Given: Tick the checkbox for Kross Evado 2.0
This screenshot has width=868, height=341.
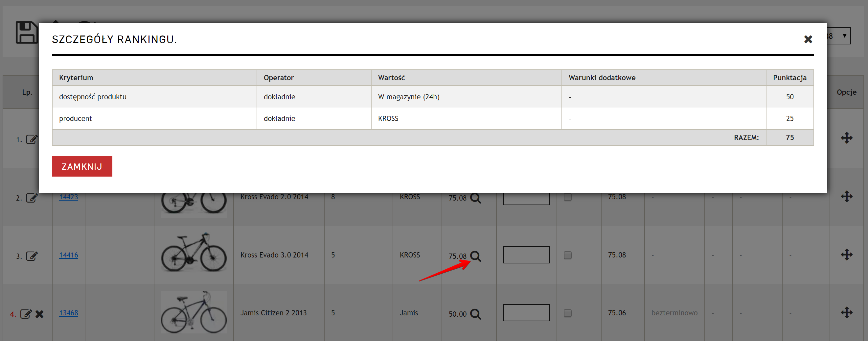Looking at the screenshot, I should pos(567,197).
